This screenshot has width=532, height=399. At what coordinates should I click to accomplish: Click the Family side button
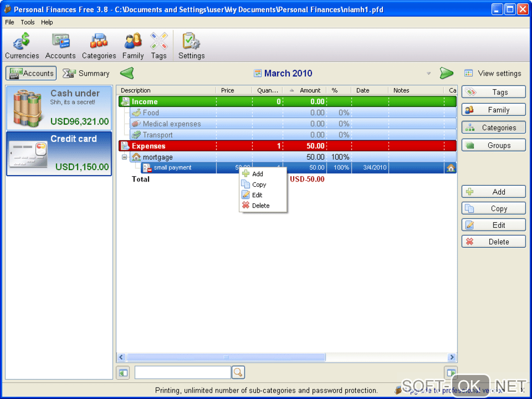tap(493, 110)
